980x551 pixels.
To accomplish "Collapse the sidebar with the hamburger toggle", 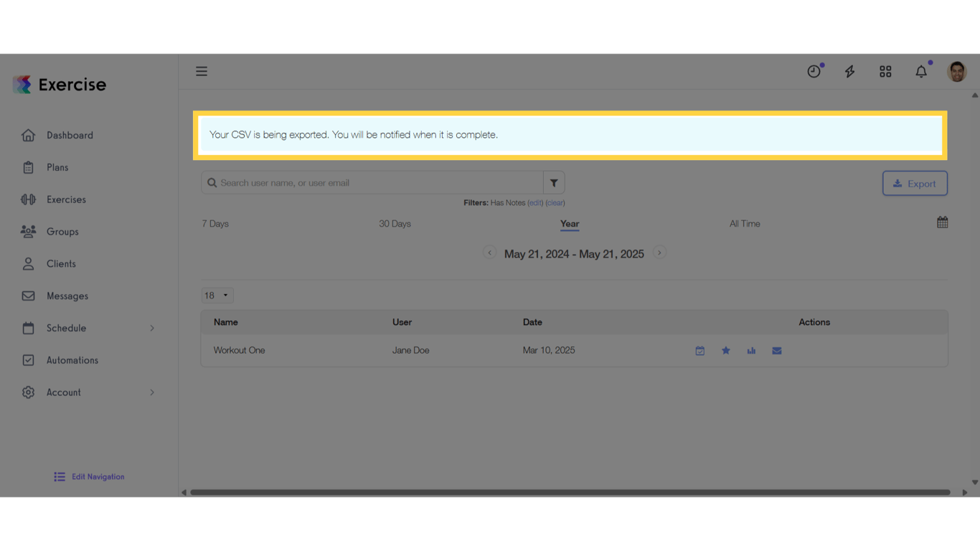I will point(202,71).
